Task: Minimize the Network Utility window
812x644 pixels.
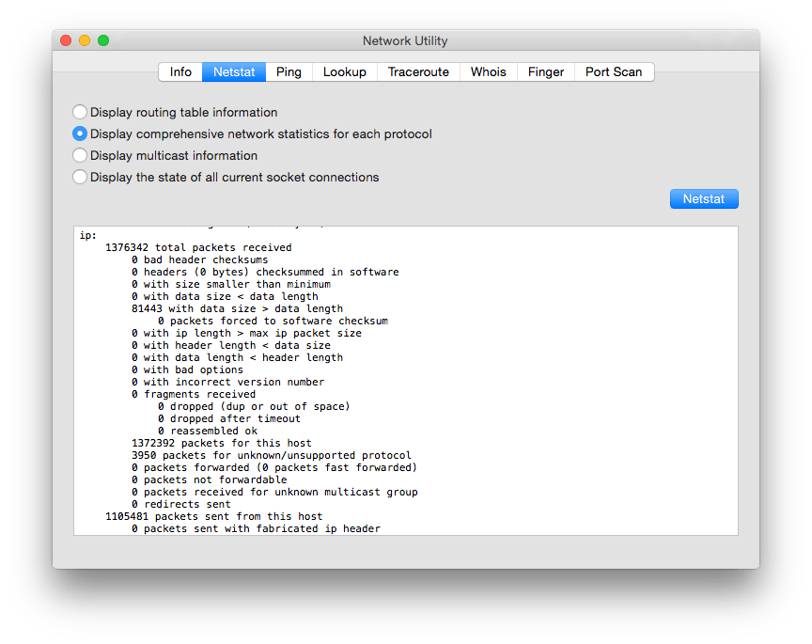Action: tap(84, 40)
